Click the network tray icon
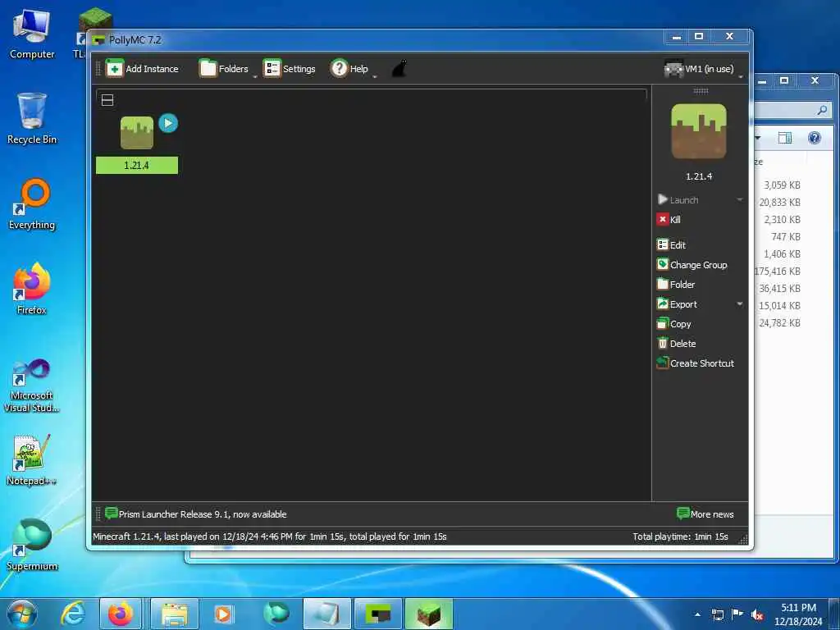This screenshot has height=630, width=840. click(x=717, y=614)
